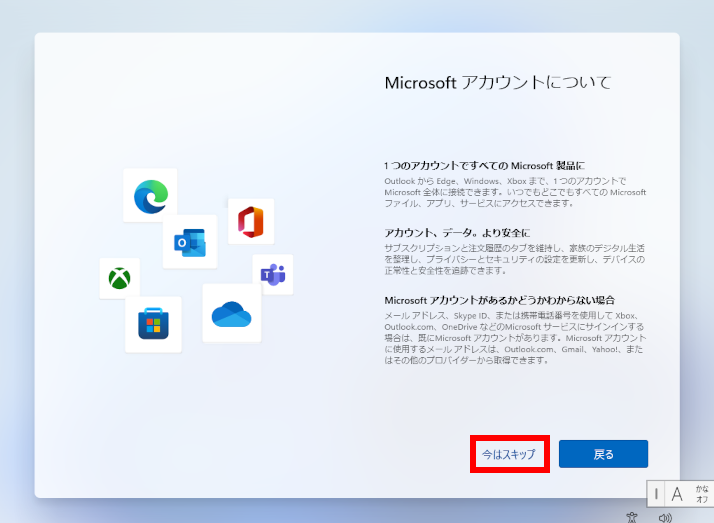The width and height of the screenshot is (714, 523).
Task: Click the red Office icon
Action: click(x=250, y=221)
